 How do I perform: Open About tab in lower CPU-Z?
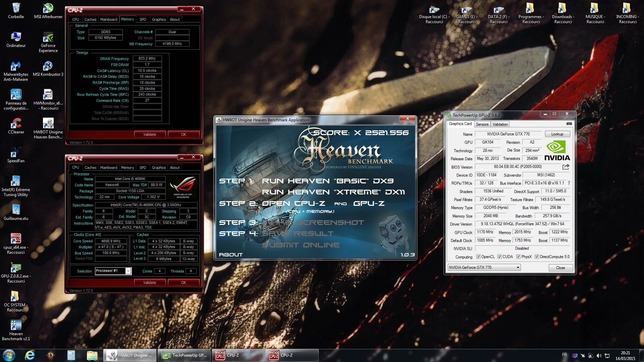pos(174,167)
